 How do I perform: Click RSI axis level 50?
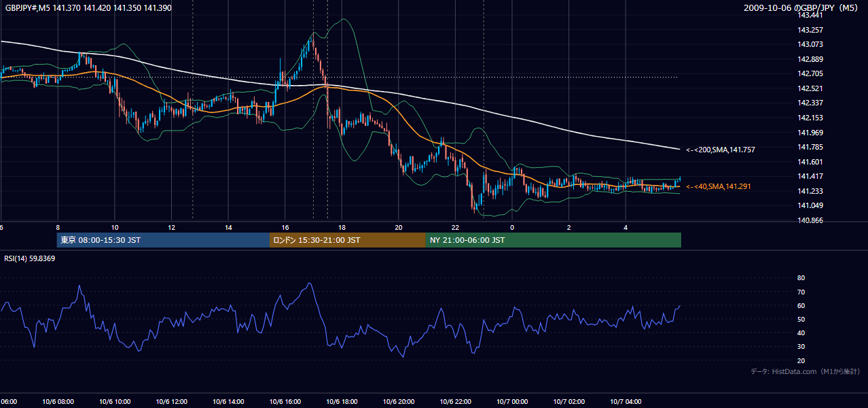point(801,319)
